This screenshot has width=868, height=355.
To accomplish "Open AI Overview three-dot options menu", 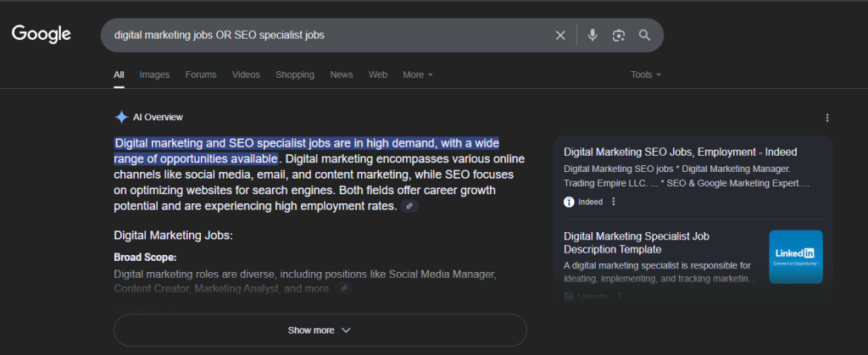I will [827, 118].
